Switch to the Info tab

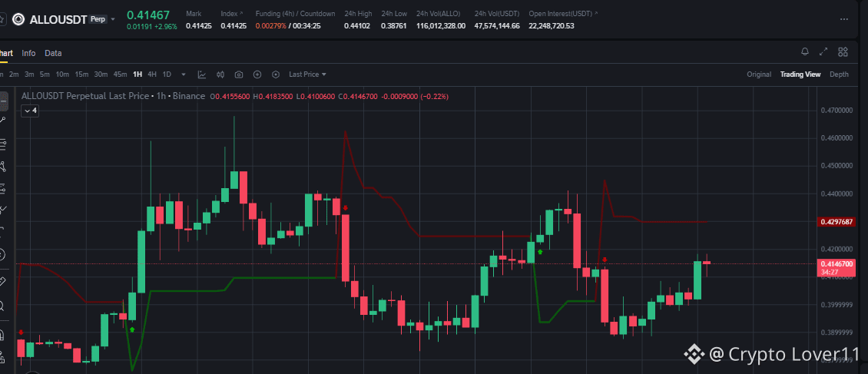point(28,53)
